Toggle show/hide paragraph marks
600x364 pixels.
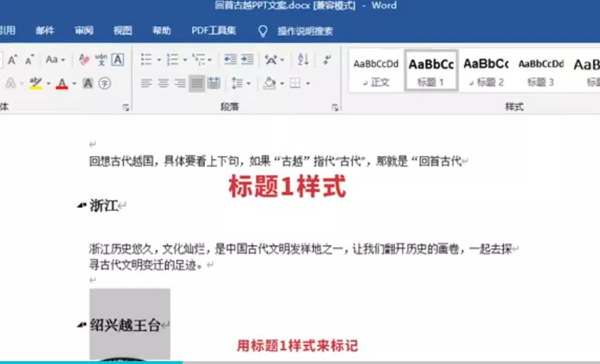click(327, 59)
